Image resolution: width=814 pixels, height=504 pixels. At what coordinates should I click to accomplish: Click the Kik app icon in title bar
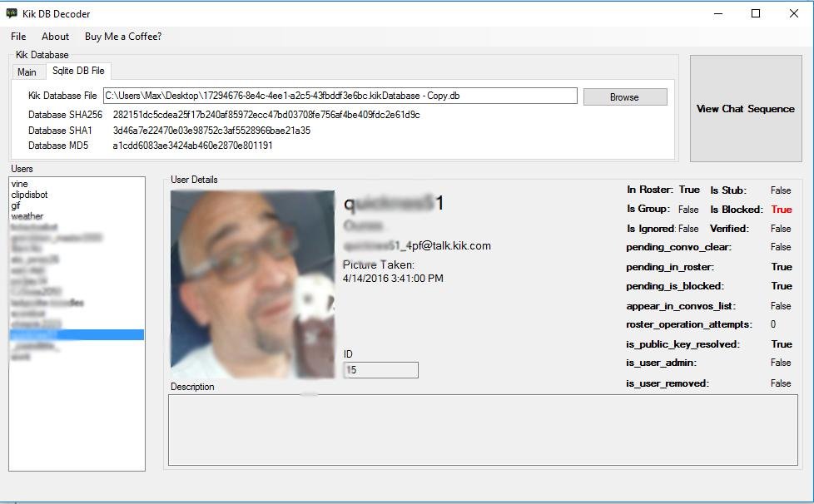coord(12,13)
